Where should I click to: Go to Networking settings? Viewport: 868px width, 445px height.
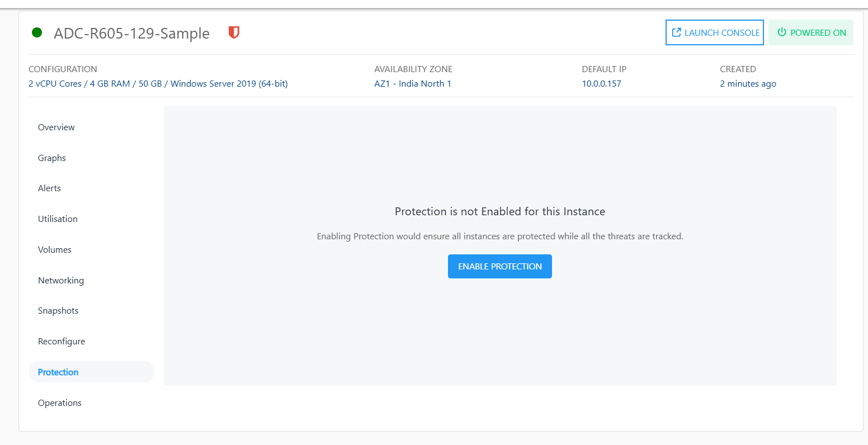[x=61, y=280]
